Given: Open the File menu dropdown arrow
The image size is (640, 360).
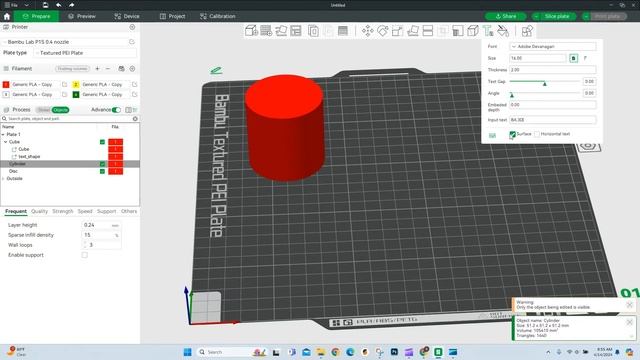Looking at the screenshot, I should (x=27, y=5).
